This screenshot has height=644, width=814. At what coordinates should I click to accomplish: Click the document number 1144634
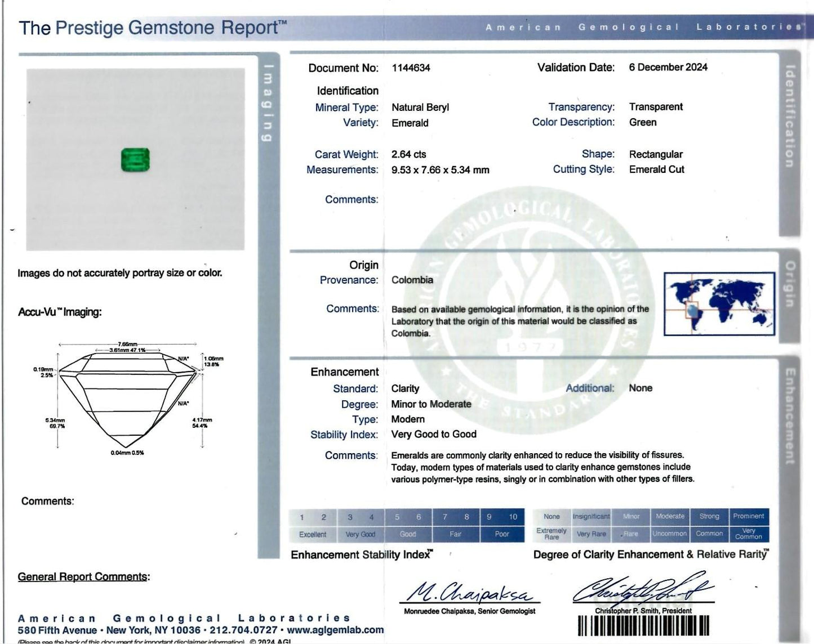[411, 68]
